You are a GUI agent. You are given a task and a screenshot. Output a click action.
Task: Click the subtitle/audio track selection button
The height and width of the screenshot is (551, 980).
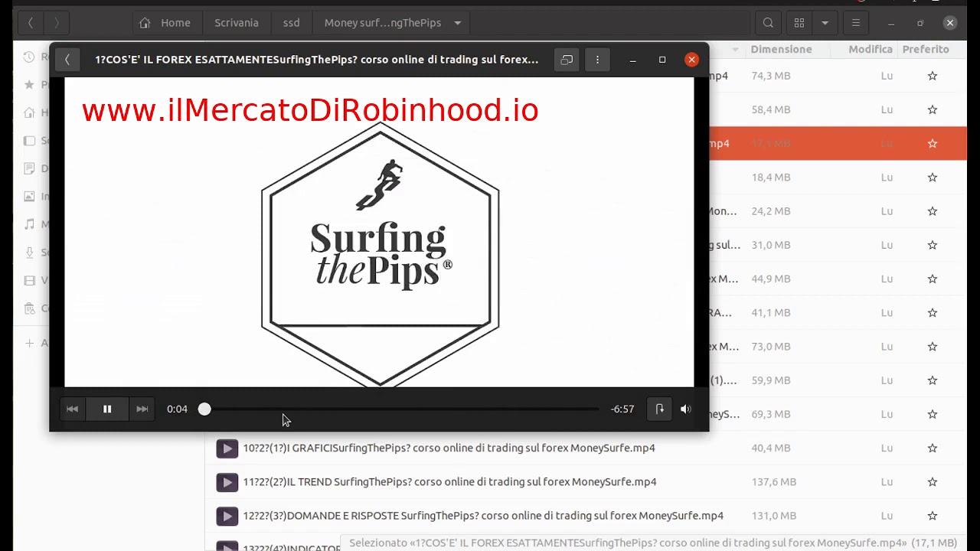tap(659, 409)
